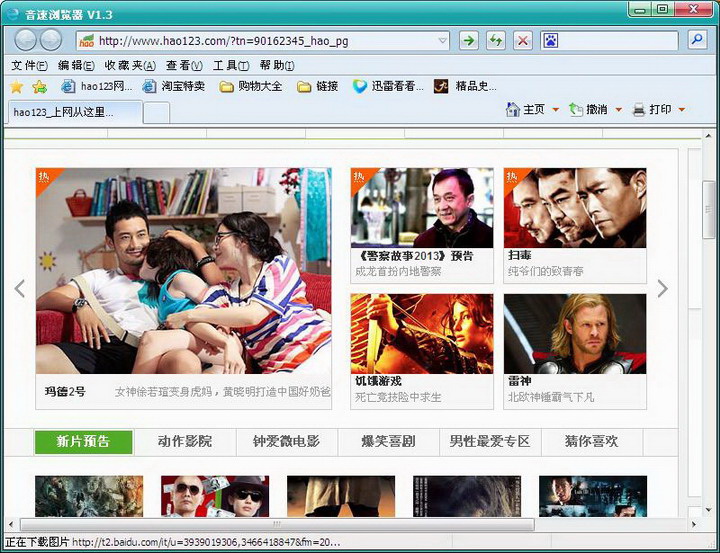The height and width of the screenshot is (553, 720).
Task: Select the 猜你喜欢 category tab
Action: [x=592, y=441]
